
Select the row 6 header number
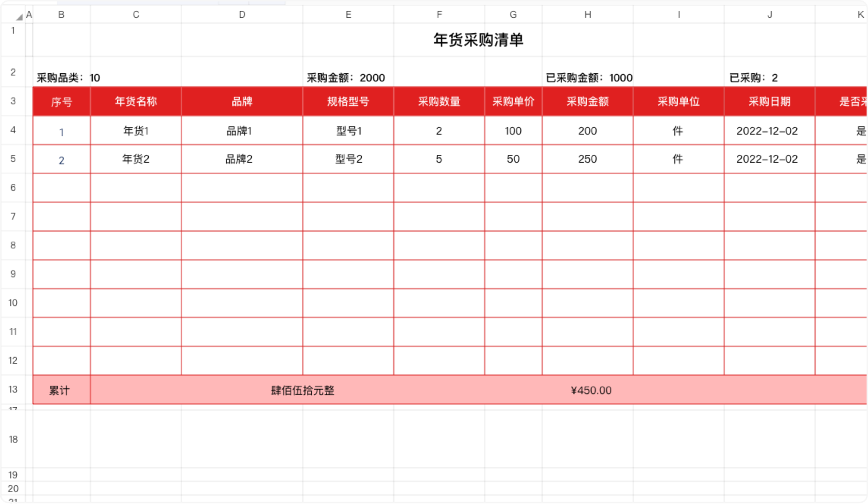pos(13,188)
